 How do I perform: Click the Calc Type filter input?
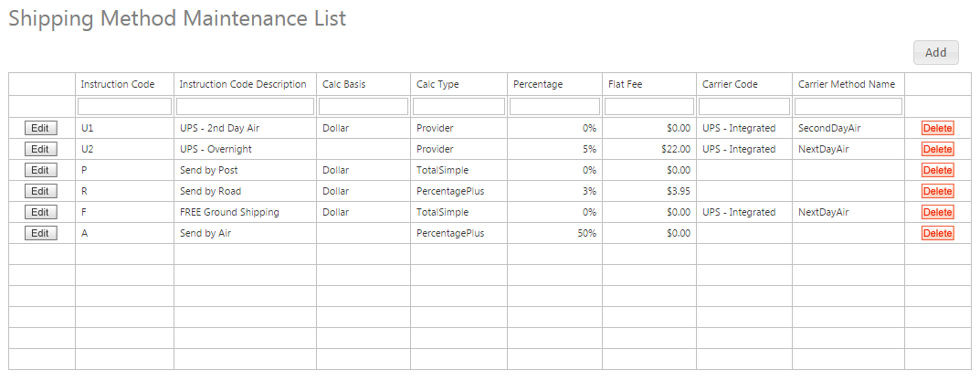pyautogui.click(x=458, y=106)
